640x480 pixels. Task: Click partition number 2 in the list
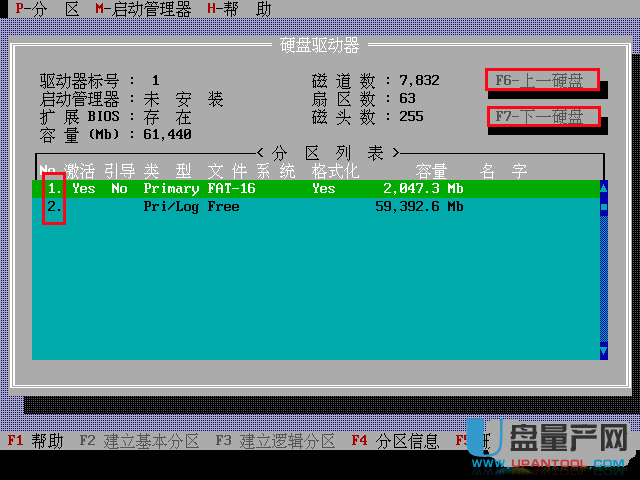click(53, 207)
